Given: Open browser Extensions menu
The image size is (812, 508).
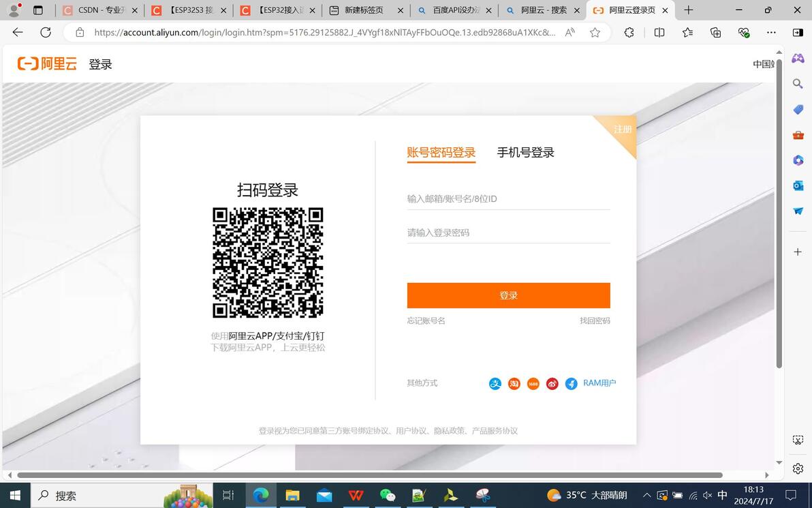Looking at the screenshot, I should tap(629, 32).
